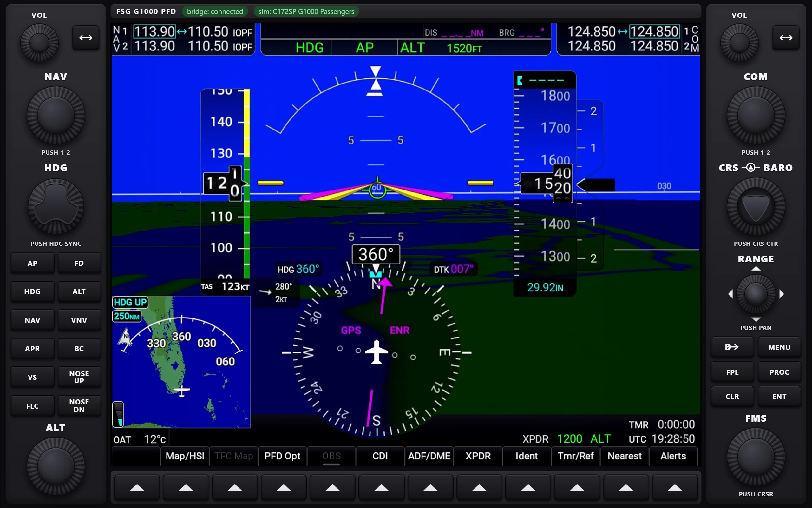Image resolution: width=812 pixels, height=508 pixels.
Task: Click the RANGE up arrow
Action: (756, 269)
